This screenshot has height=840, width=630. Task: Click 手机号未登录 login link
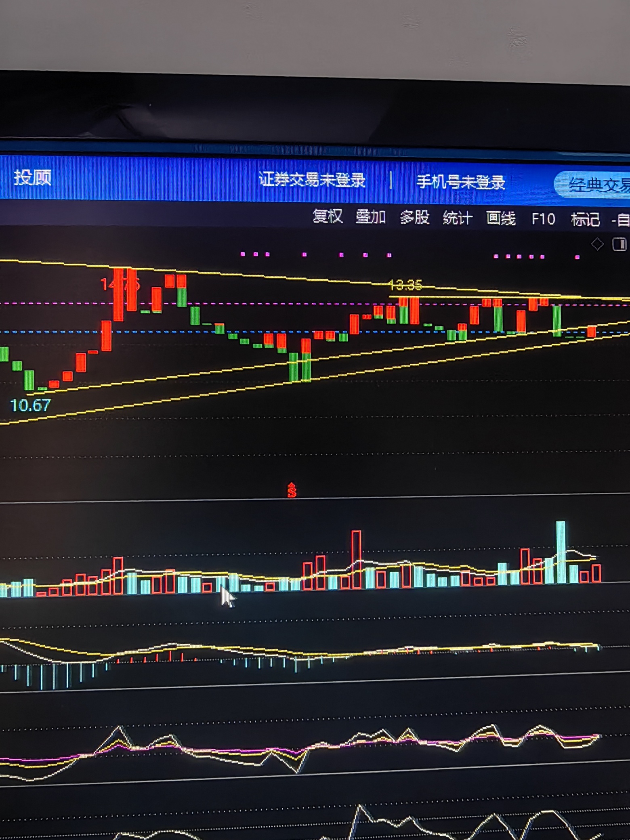coord(461,182)
